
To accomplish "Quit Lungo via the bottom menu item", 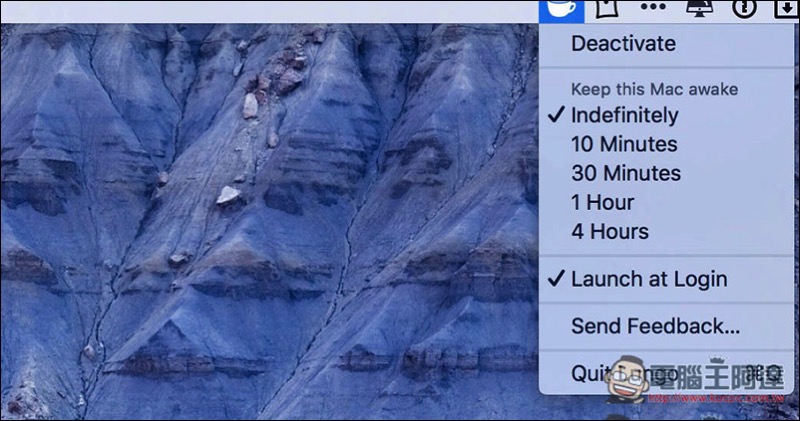I will pyautogui.click(x=590, y=373).
